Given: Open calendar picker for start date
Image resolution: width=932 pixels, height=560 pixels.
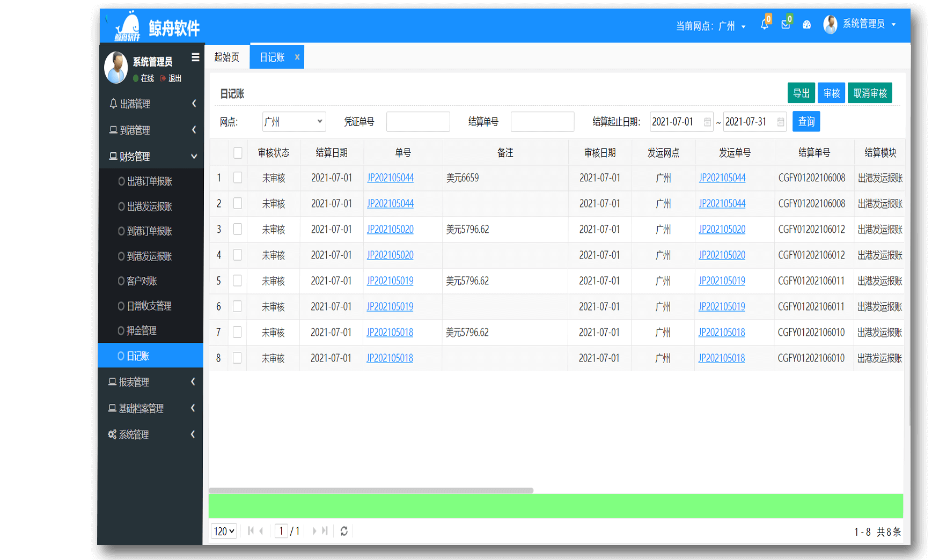Looking at the screenshot, I should pyautogui.click(x=707, y=122).
